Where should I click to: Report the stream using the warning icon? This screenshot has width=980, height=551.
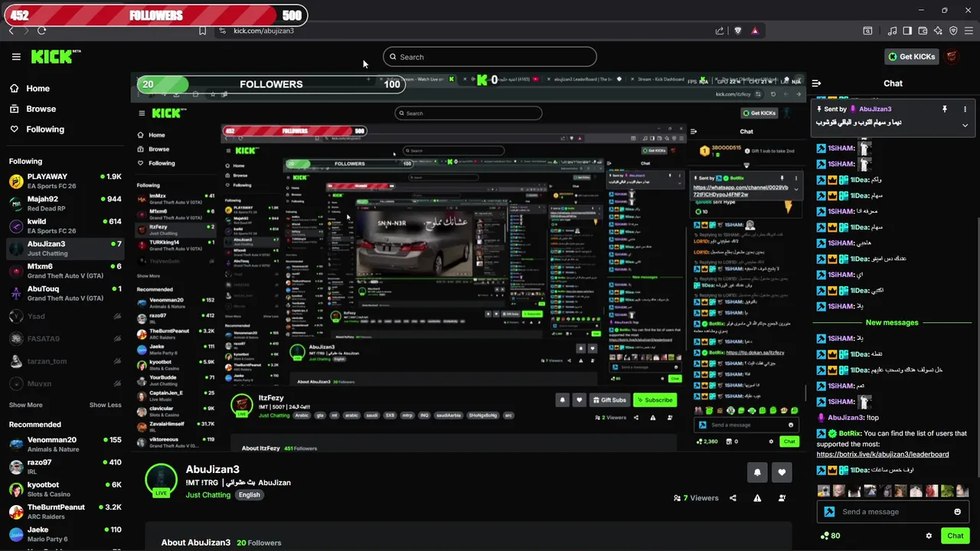coord(757,498)
